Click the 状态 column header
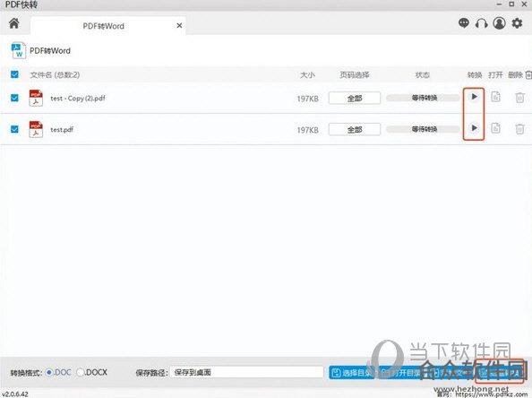The image size is (532, 398). (423, 74)
